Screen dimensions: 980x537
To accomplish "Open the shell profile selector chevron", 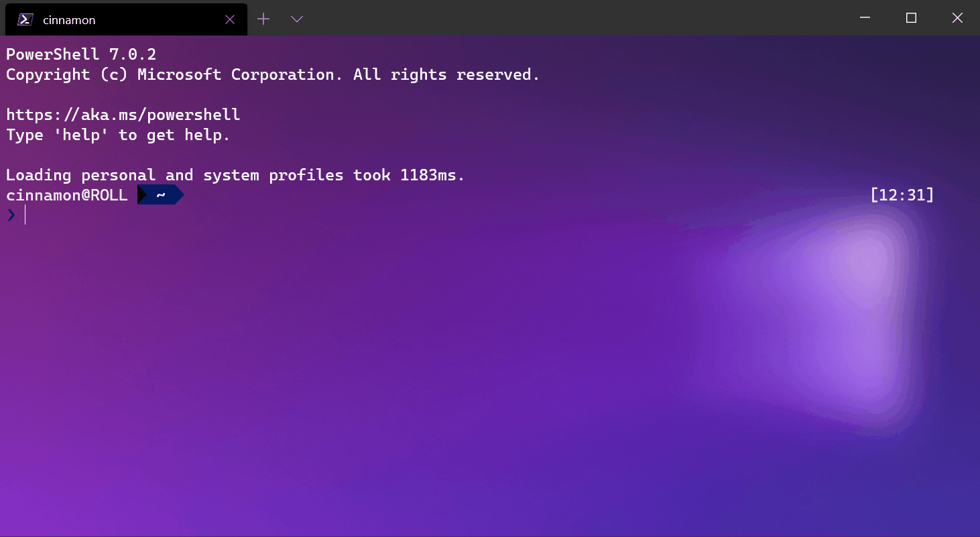I will point(296,19).
